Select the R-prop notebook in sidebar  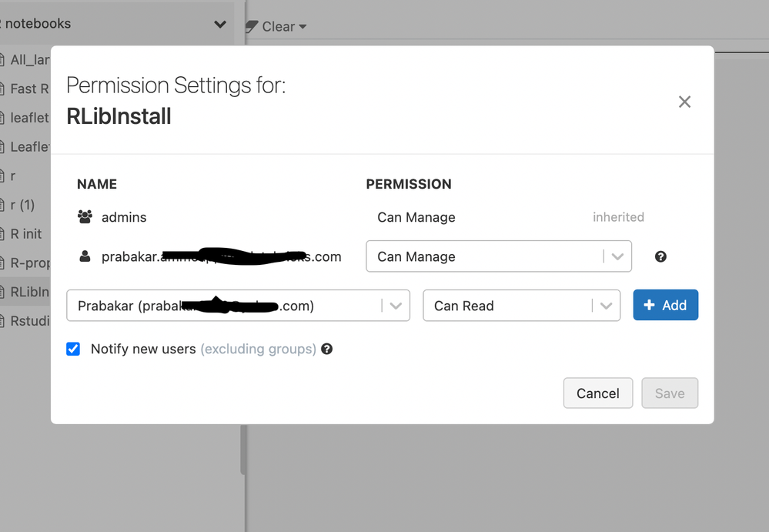pos(29,263)
